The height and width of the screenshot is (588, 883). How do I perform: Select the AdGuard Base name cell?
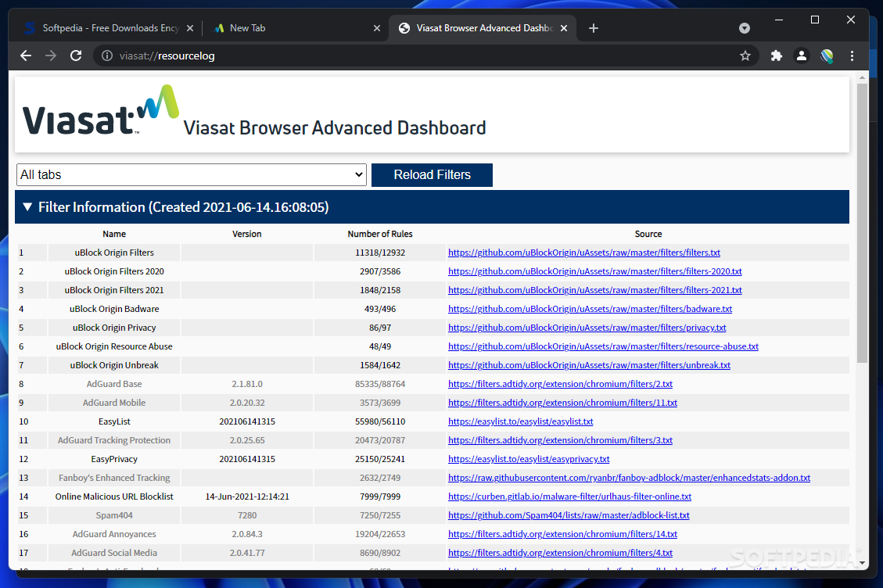pos(114,384)
